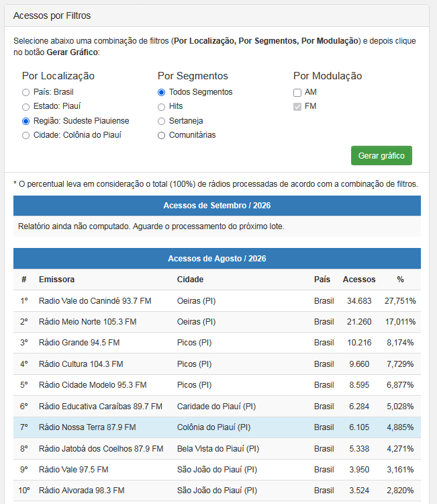Select the País: Brasil radio option
The width and height of the screenshot is (437, 504).
click(26, 93)
